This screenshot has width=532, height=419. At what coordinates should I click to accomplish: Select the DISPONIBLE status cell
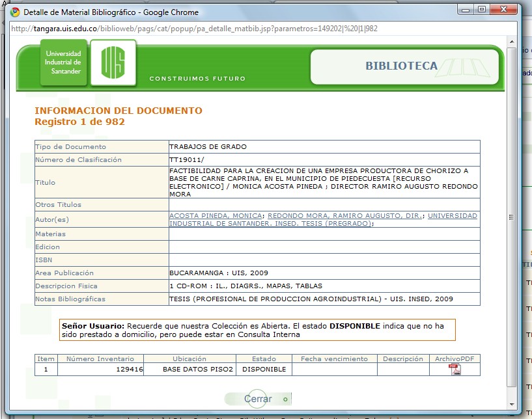click(264, 370)
